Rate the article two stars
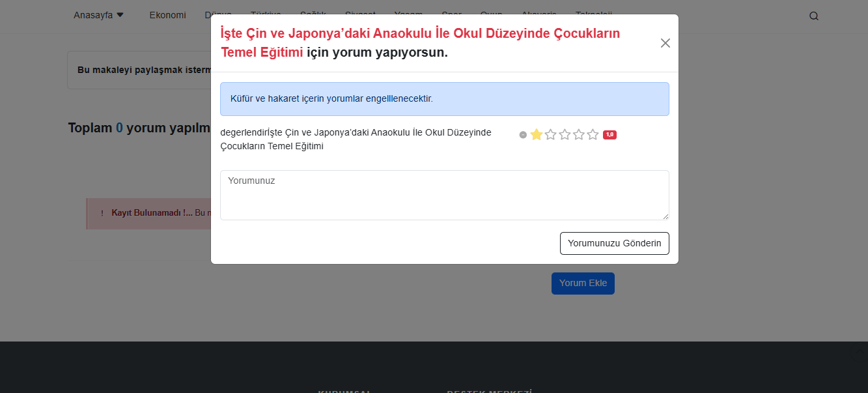Screen dimensions: 868x393 (x=551, y=135)
